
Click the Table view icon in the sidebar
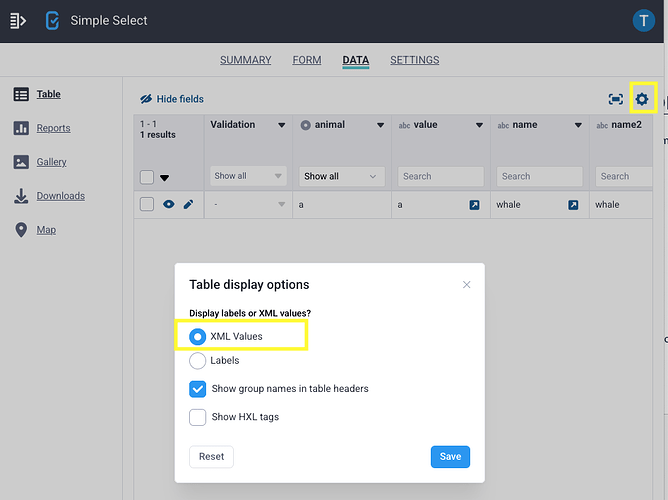coord(21,94)
